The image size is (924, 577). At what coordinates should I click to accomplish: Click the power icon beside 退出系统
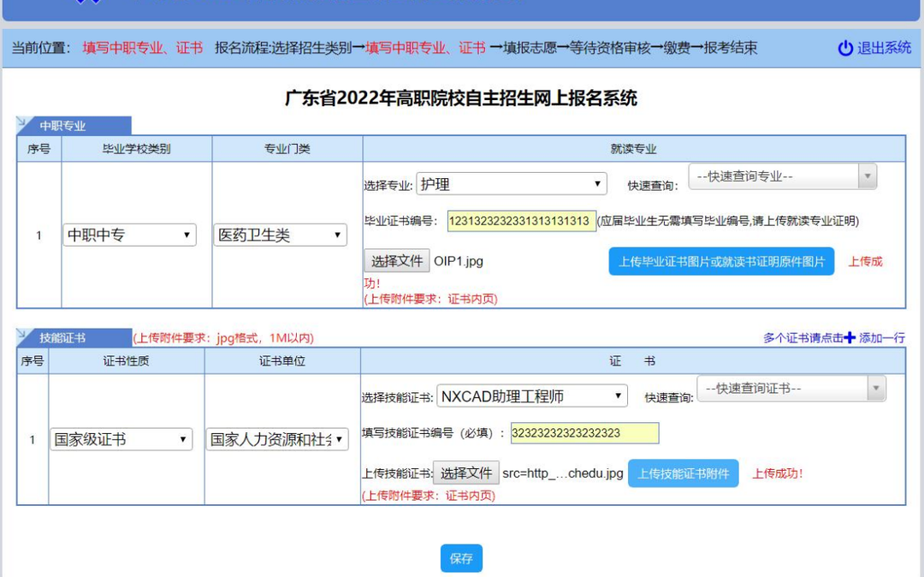tap(845, 49)
